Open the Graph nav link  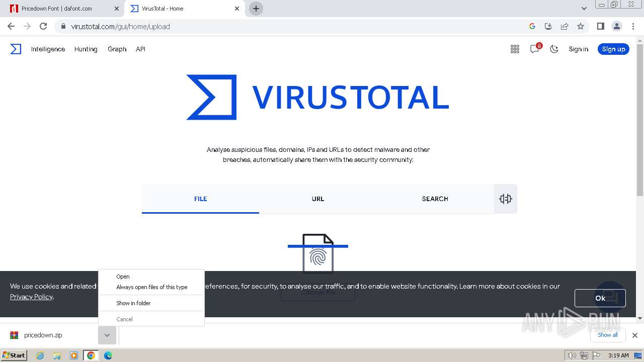[117, 49]
